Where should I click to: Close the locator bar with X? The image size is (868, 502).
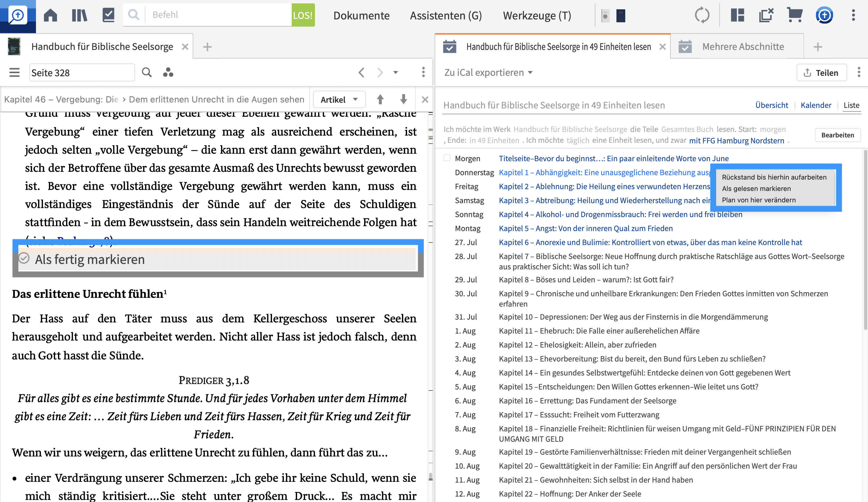(425, 100)
